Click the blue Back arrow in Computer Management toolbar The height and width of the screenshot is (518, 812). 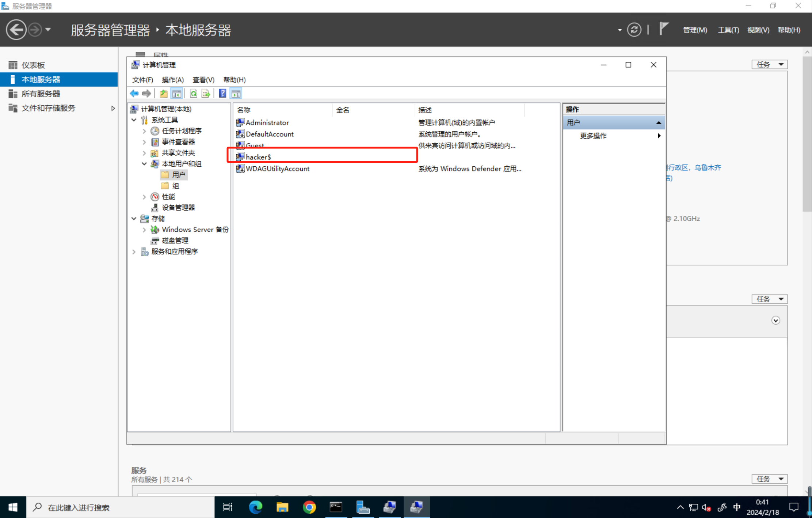coord(134,94)
